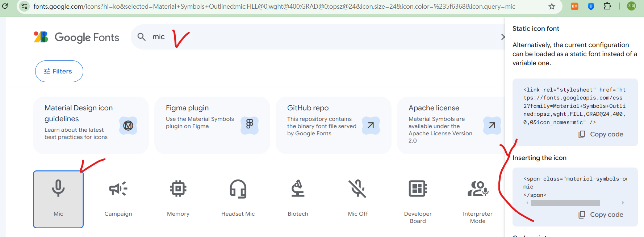This screenshot has width=644, height=237.
Task: Select the Interpreter Mode icon
Action: [478, 189]
